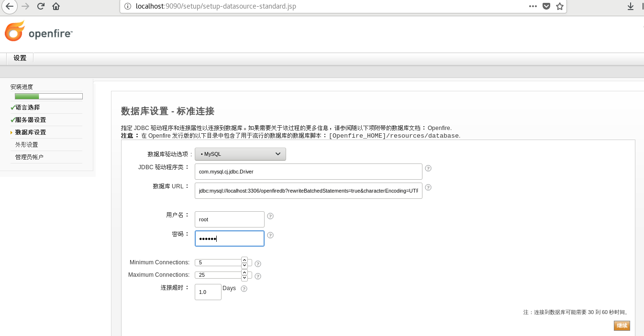Click the [Openfire_HOME]/resources/database path text
644x336 pixels.
(x=394, y=136)
